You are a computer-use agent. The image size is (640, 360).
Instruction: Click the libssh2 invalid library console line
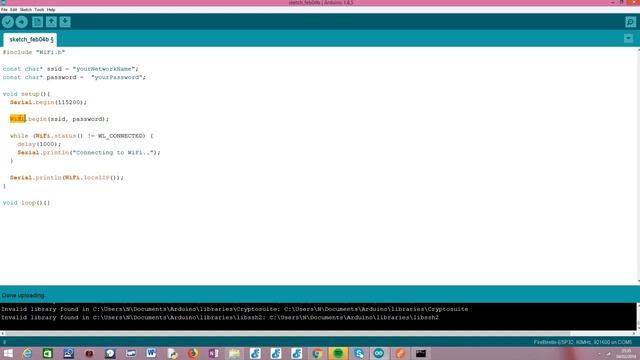tap(220, 317)
